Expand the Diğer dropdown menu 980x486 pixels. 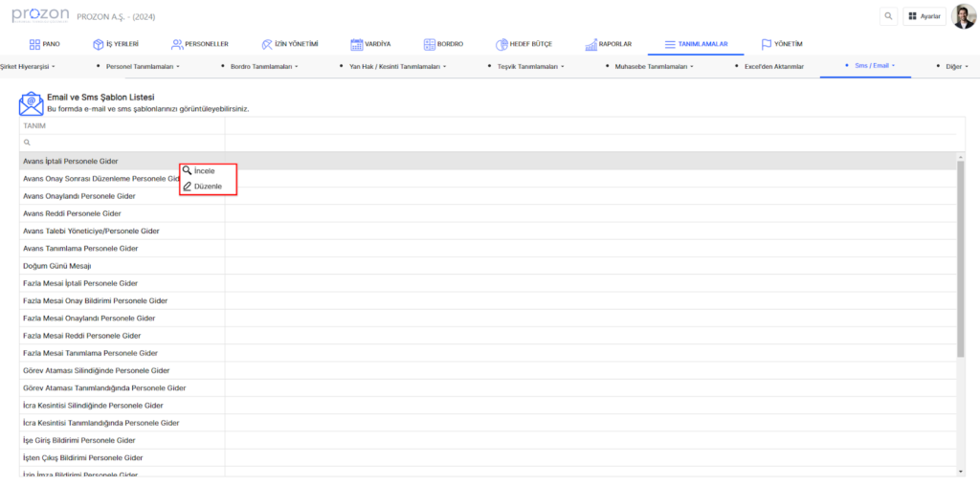(956, 66)
